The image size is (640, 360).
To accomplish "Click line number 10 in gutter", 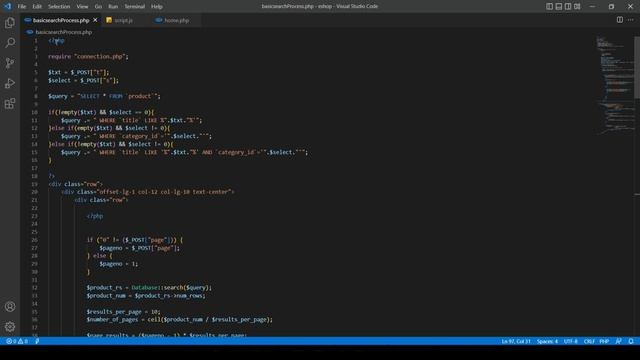I will click(34, 112).
